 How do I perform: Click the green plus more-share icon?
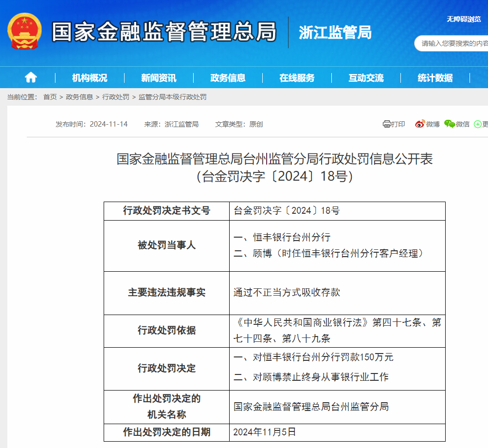click(x=477, y=124)
